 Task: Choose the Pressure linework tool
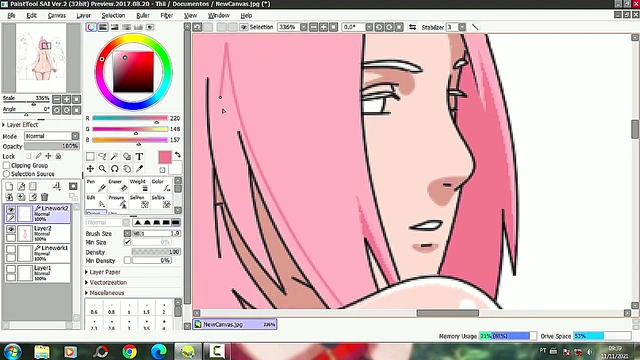(118, 201)
